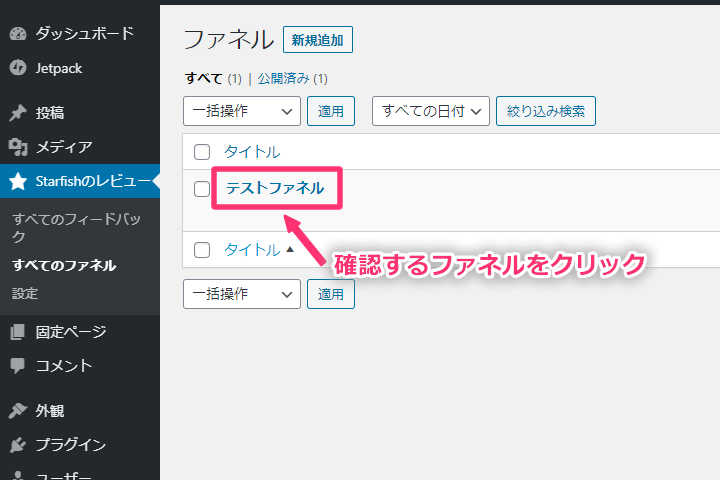Open the 外観 menu item
The height and width of the screenshot is (480, 720).
pyautogui.click(x=80, y=410)
